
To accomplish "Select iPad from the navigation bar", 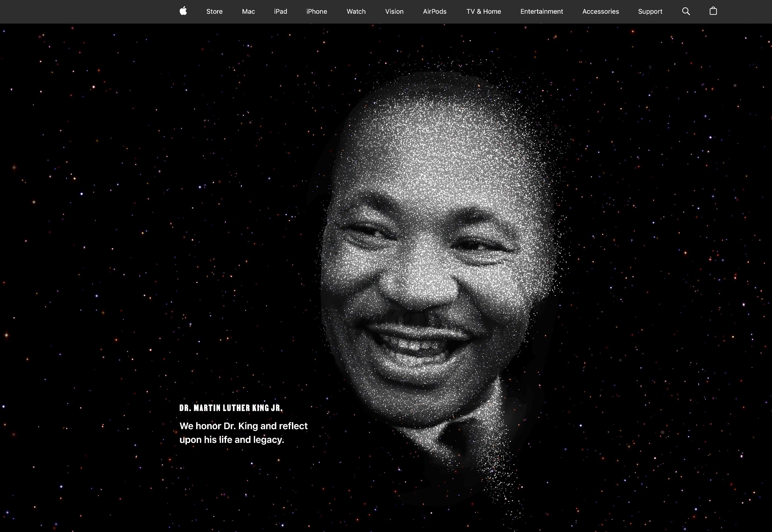I will 280,11.
